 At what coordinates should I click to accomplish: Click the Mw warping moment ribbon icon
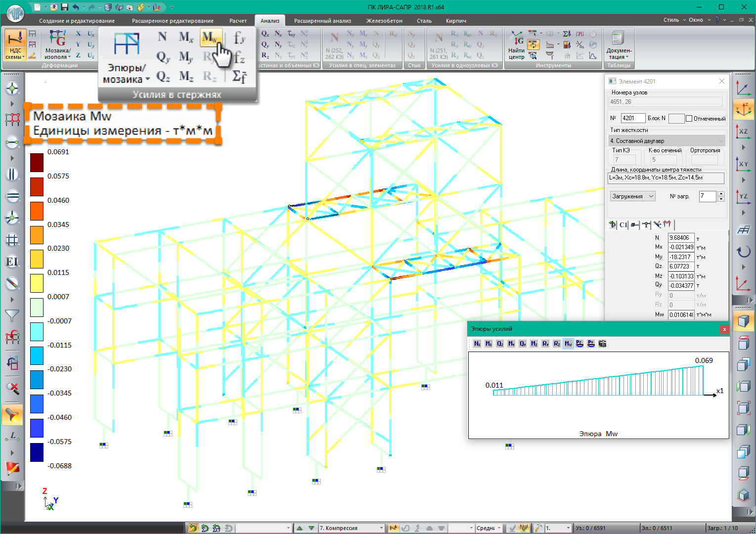(x=210, y=38)
